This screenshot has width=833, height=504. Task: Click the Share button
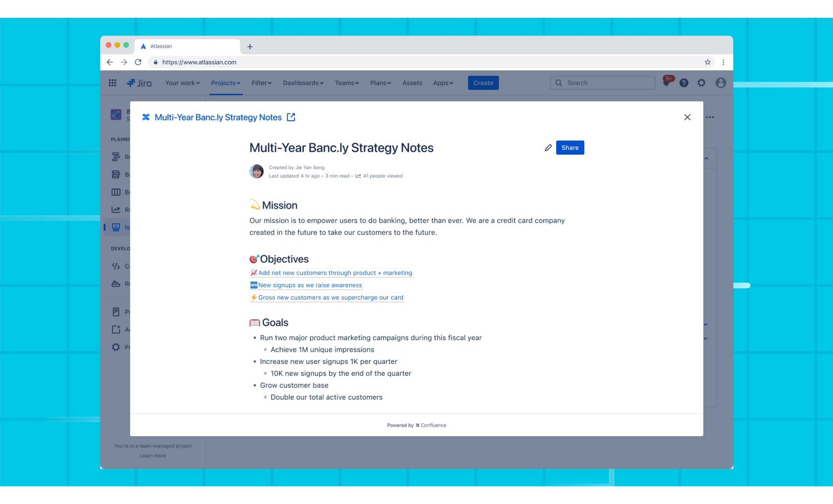click(x=570, y=147)
